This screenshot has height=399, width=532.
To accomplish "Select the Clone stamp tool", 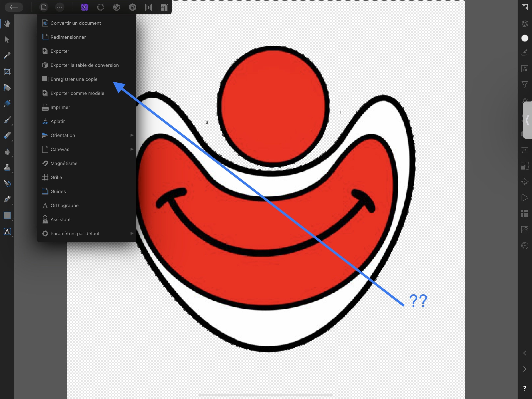I will click(7, 167).
